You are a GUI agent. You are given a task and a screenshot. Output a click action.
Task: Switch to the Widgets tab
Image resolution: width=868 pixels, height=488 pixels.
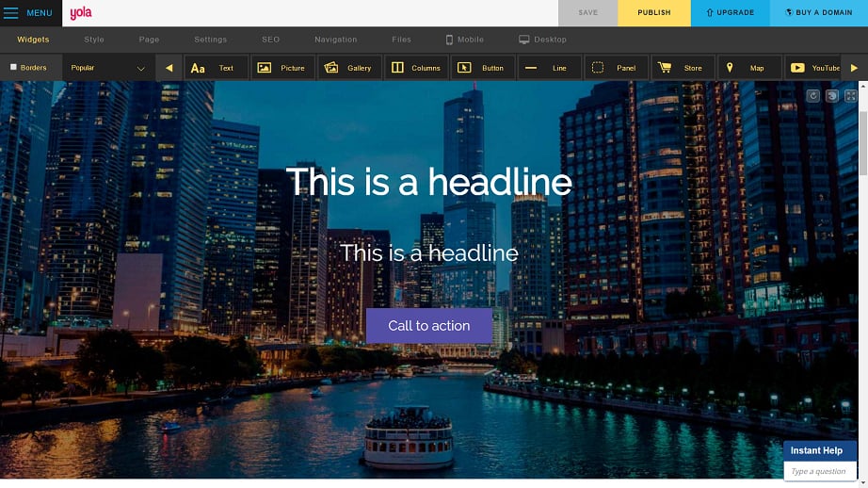point(33,40)
